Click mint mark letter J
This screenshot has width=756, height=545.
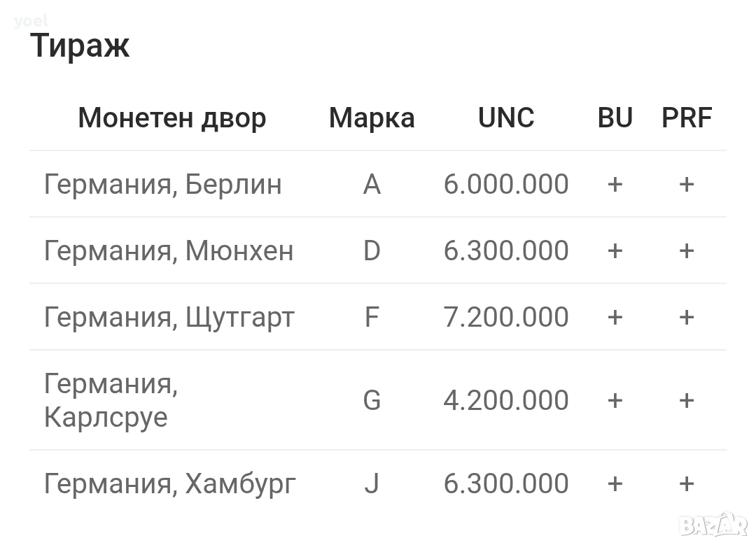coord(372,483)
